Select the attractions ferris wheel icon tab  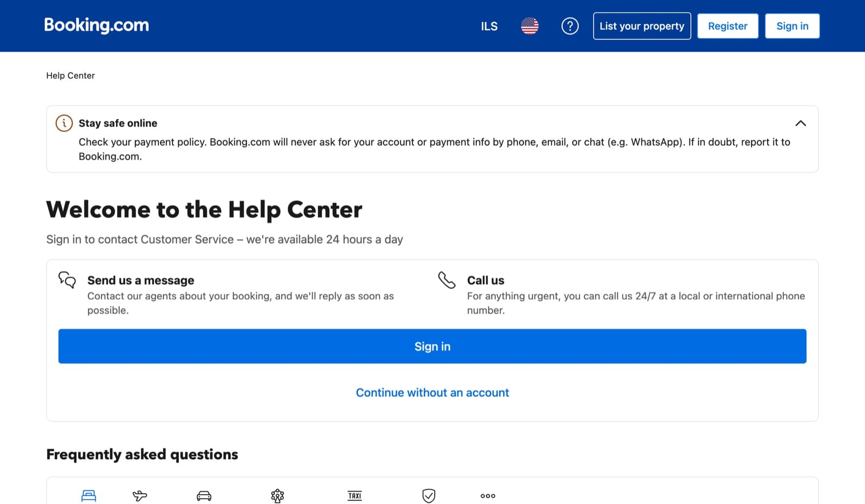[x=277, y=495]
